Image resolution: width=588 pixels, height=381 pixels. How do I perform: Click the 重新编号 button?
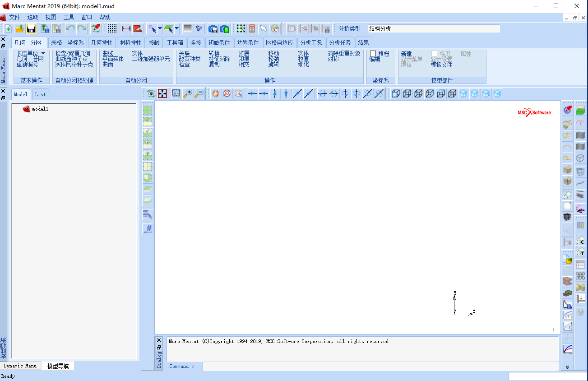[x=28, y=65]
